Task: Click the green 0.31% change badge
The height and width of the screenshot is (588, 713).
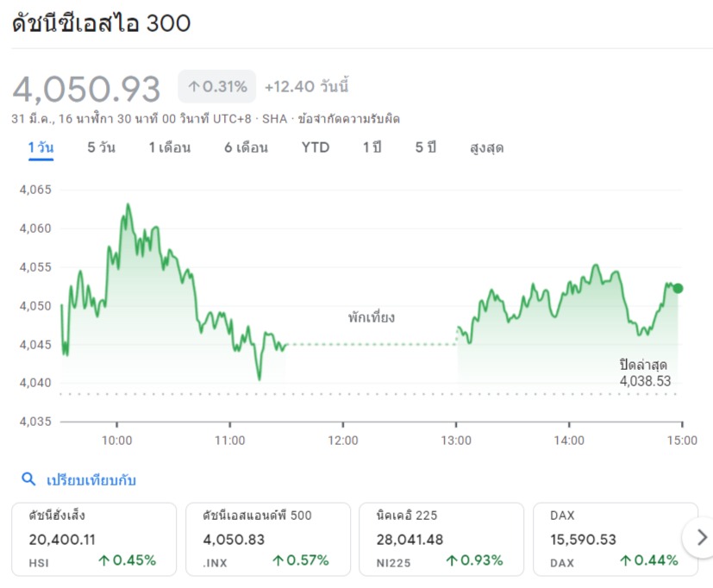Action: 217,86
